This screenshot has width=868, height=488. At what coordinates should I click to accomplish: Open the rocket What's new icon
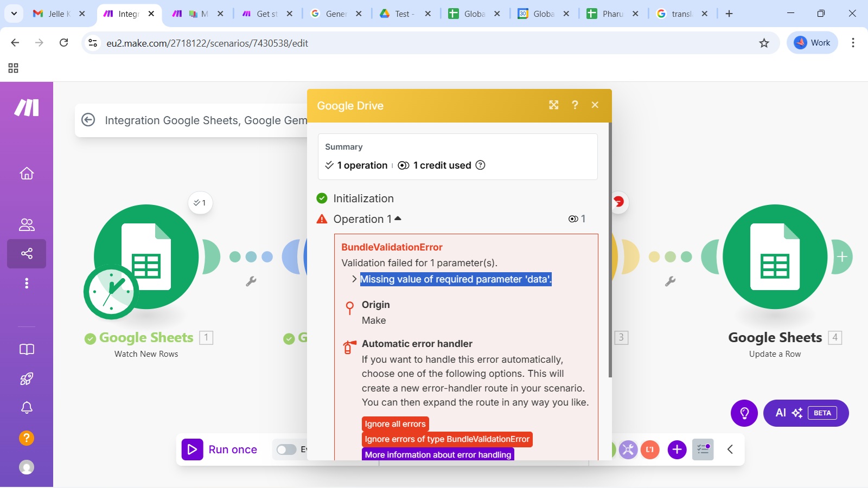coord(27,378)
